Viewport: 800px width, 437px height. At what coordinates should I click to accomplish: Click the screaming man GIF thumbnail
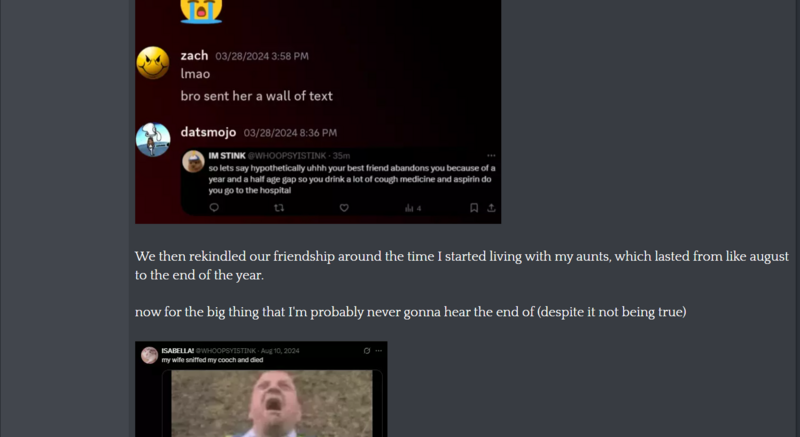tap(272, 403)
